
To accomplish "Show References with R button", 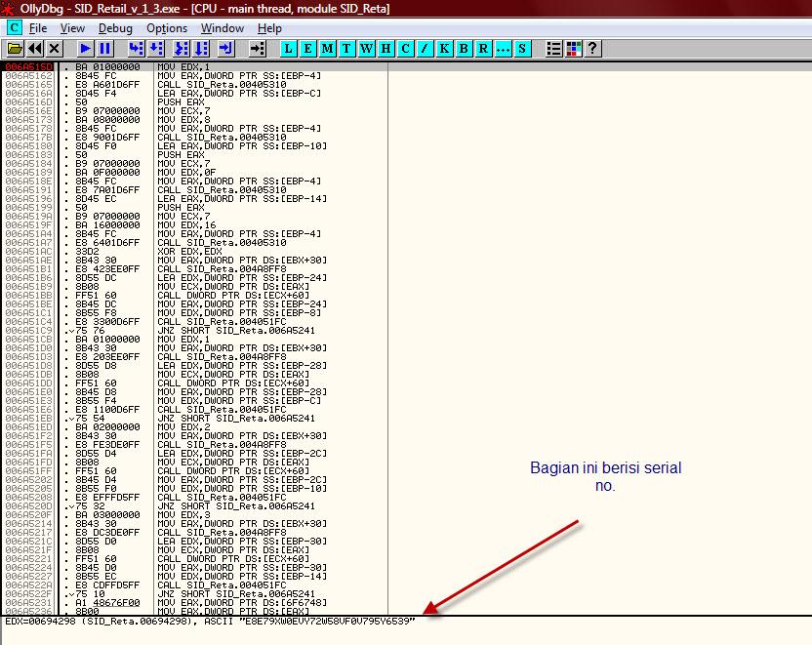I will (483, 49).
